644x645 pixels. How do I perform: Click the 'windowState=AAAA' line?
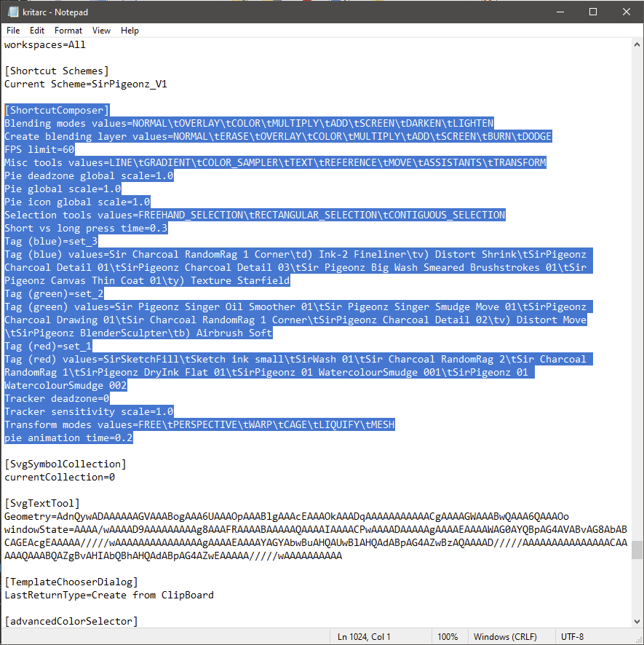[x=316, y=530]
